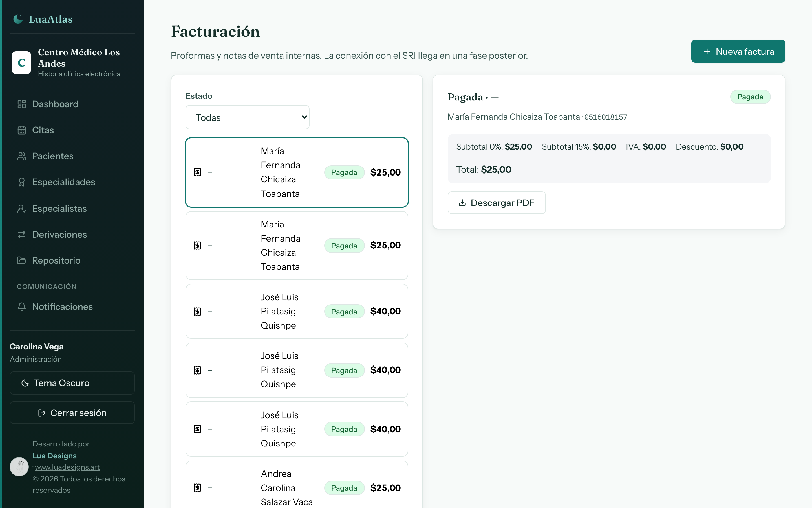Go to Derivaciones
The width and height of the screenshot is (812, 508).
tap(72, 235)
